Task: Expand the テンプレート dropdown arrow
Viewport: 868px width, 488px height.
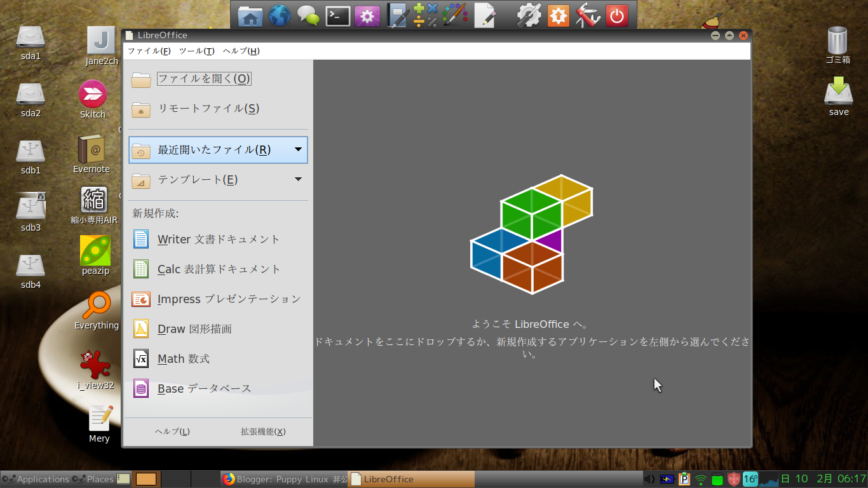Action: click(x=298, y=179)
